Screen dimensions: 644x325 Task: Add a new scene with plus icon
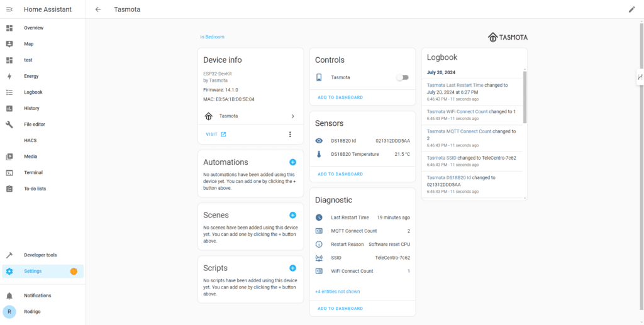click(292, 215)
